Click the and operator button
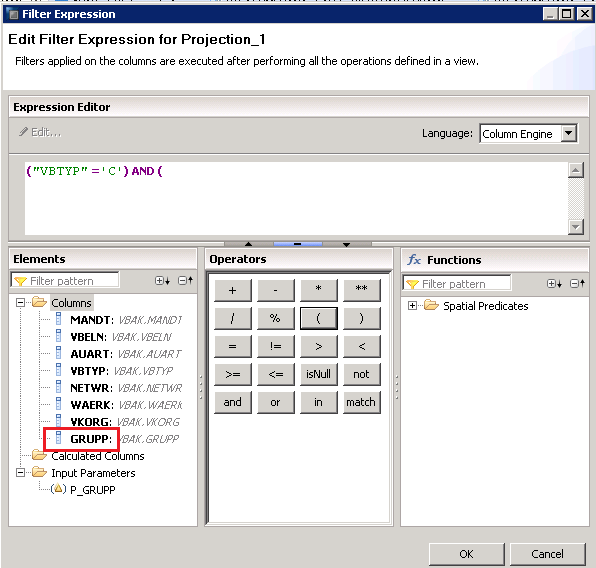This screenshot has height=568, width=596. (232, 402)
